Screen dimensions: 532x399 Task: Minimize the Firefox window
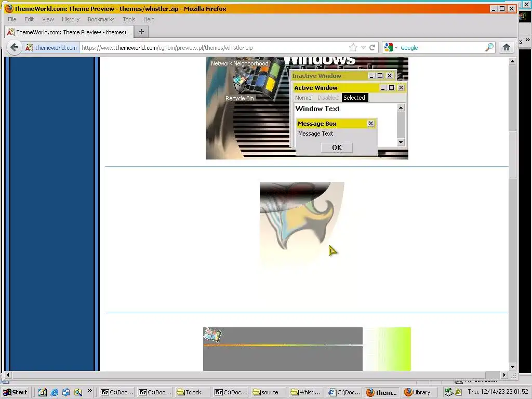(494, 9)
